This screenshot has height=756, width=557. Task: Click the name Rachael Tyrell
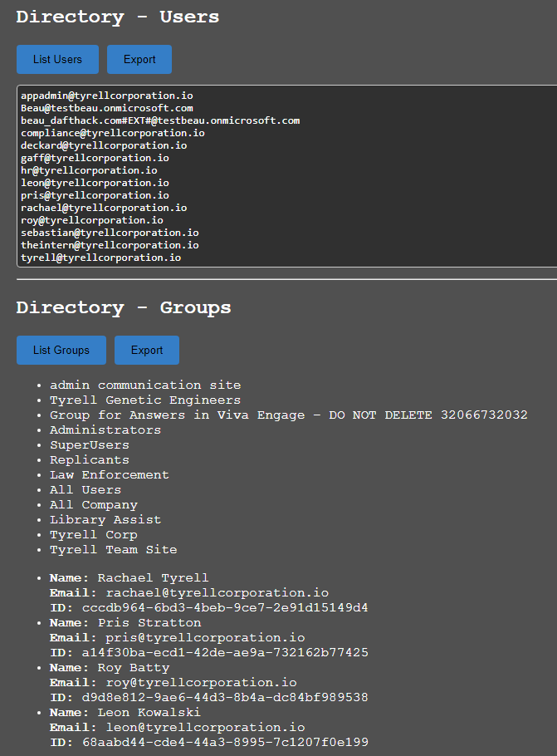click(x=154, y=577)
